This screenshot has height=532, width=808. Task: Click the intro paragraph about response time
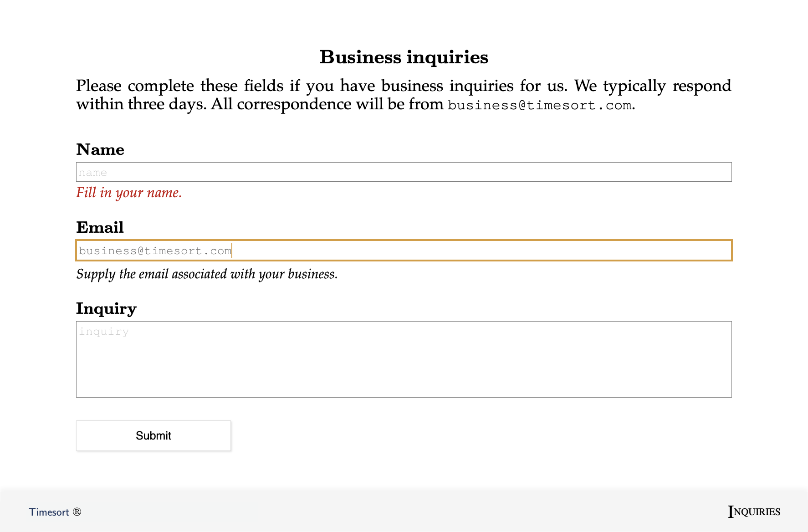pyautogui.click(x=404, y=95)
